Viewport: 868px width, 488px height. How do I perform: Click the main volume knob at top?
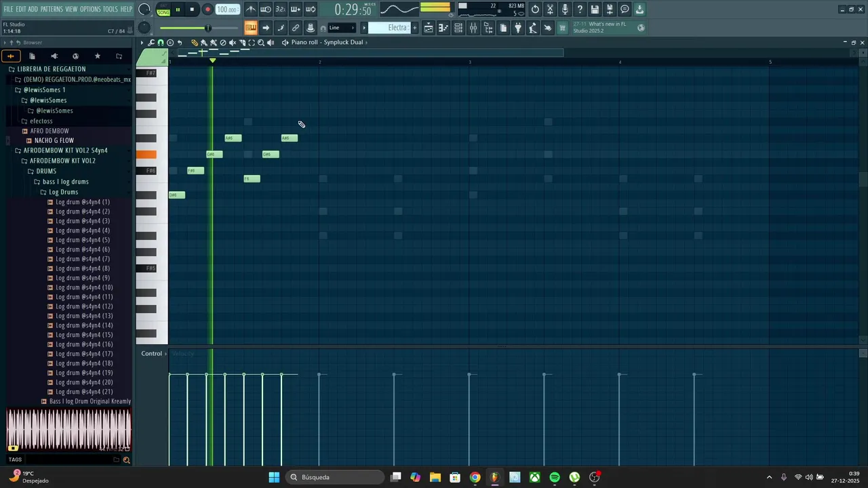(144, 9)
